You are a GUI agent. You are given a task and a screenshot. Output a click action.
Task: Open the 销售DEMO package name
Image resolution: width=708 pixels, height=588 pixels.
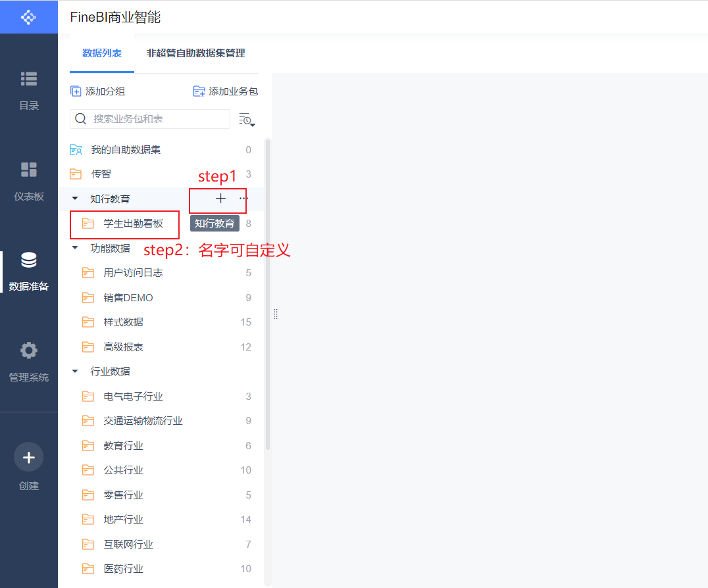[x=128, y=298]
